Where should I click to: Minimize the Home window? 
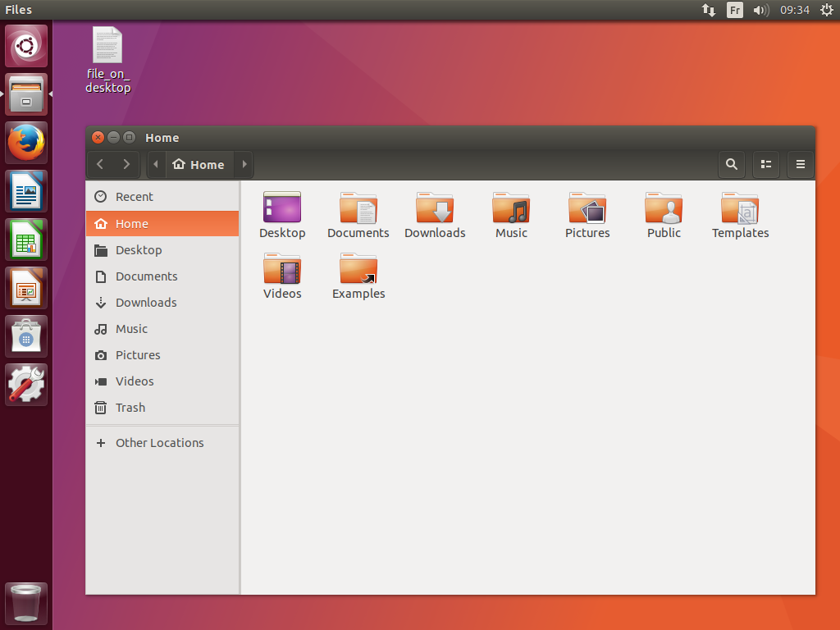113,138
